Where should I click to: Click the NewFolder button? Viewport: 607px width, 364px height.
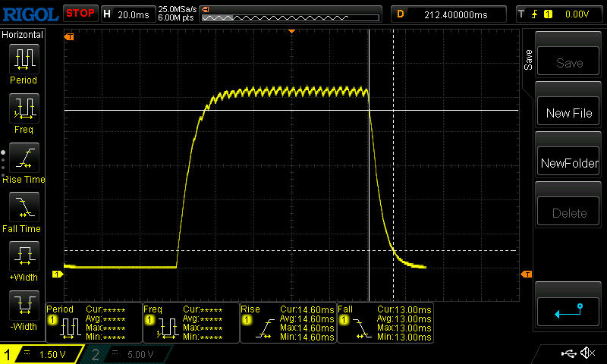(569, 163)
